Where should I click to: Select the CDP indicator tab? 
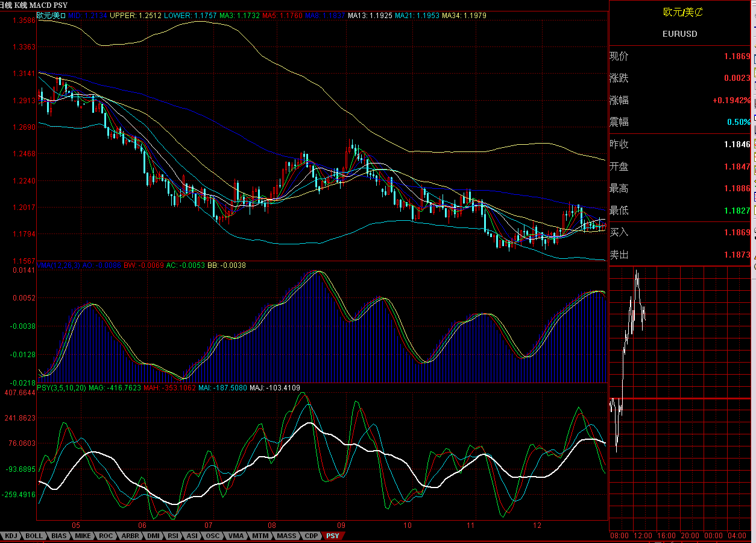(x=311, y=536)
